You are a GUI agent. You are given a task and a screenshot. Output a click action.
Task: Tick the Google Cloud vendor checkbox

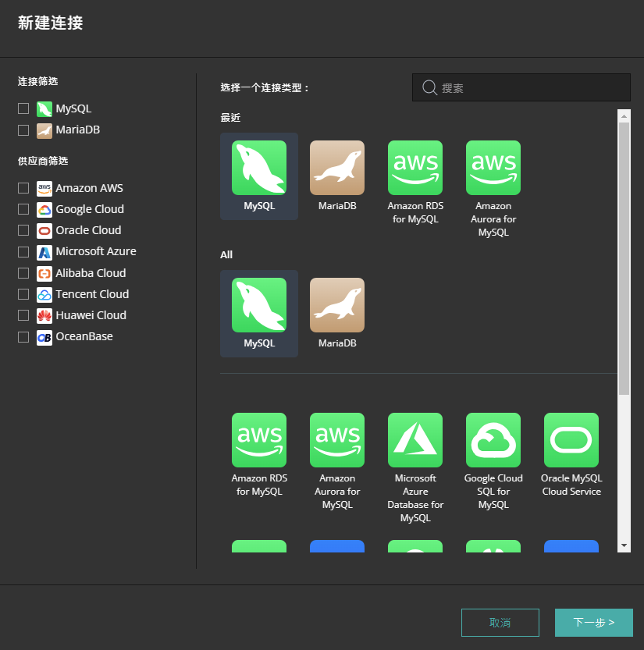coord(23,209)
